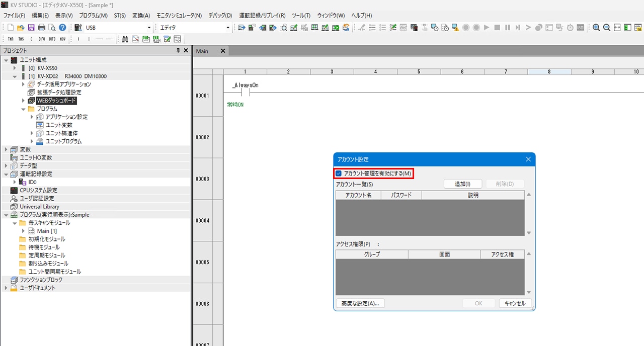
Task: Uncheck アカウント管理を有効にする checkbox
Action: [x=339, y=174]
